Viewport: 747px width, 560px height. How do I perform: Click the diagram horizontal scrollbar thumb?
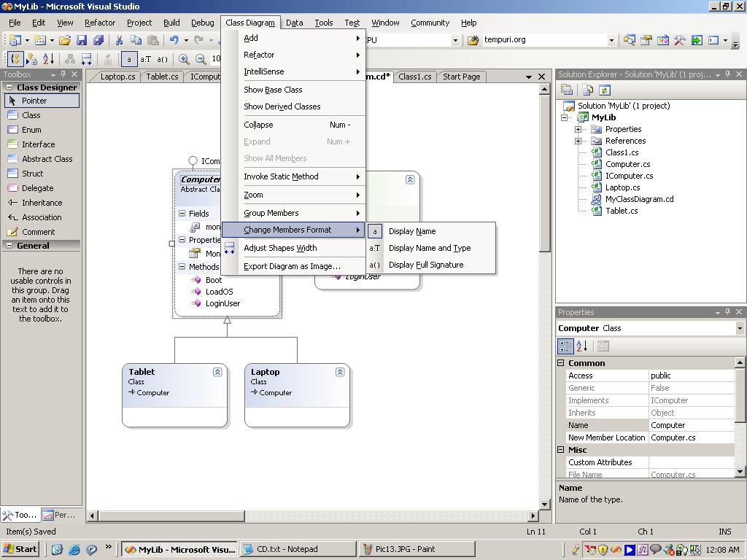point(171,516)
